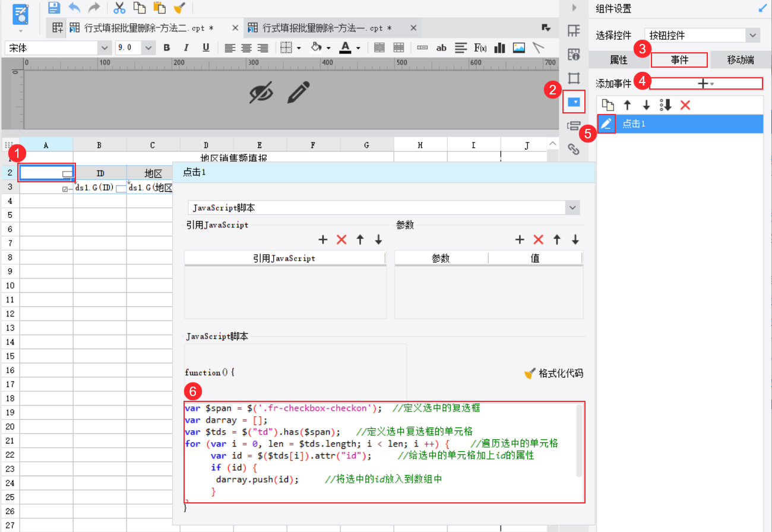
Task: Toggle parameter pane visibility eye icon
Action: coord(262,93)
